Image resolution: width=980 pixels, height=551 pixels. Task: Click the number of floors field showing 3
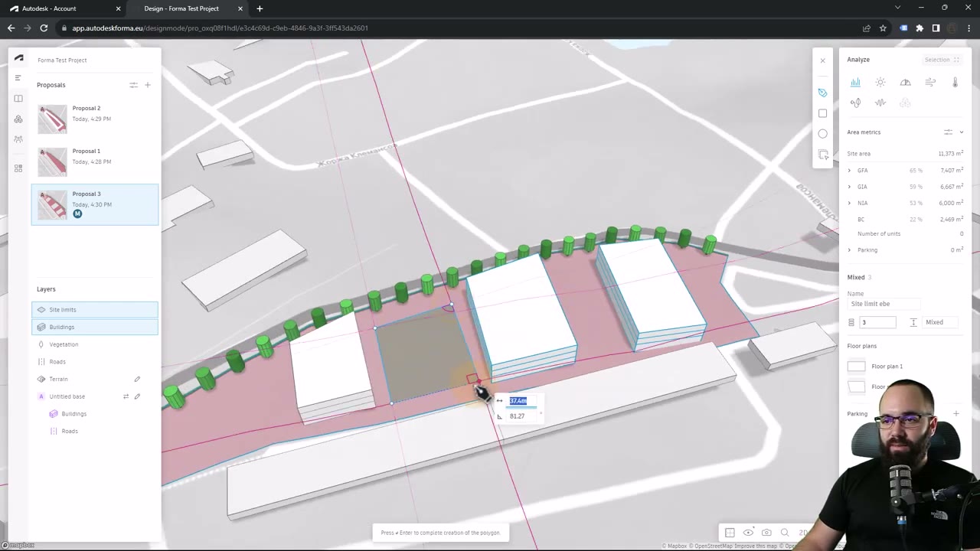tap(877, 322)
